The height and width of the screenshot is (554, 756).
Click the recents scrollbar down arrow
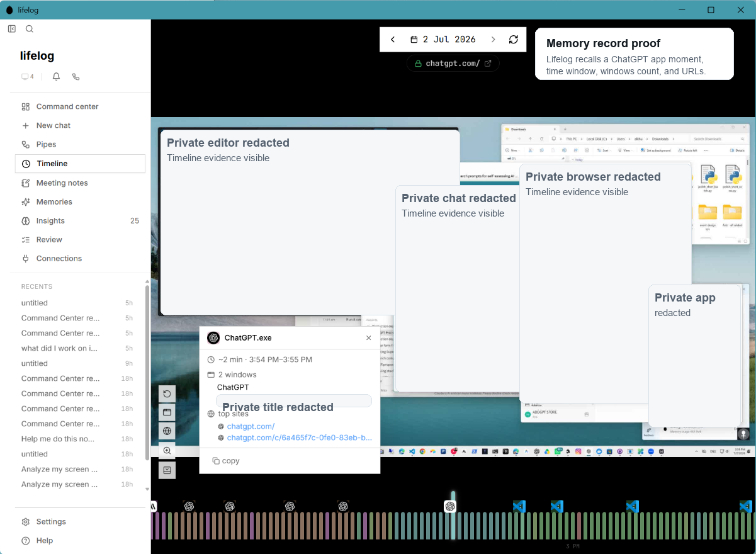pos(147,489)
